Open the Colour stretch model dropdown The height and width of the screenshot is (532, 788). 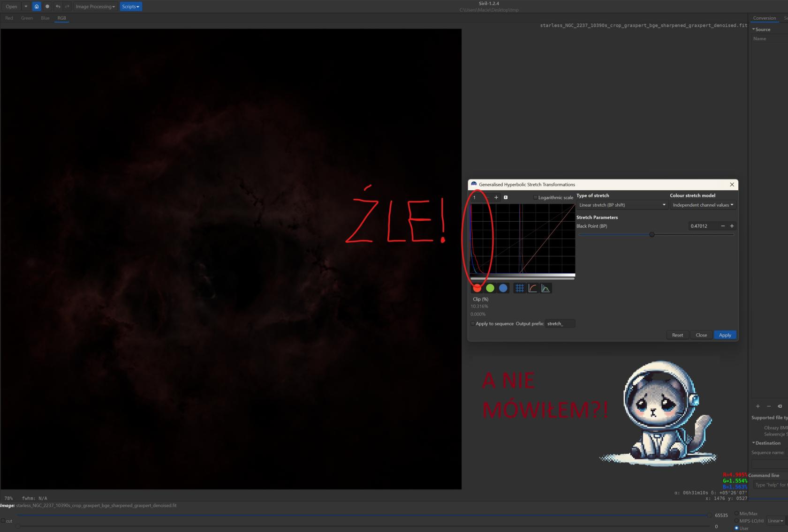click(x=703, y=205)
